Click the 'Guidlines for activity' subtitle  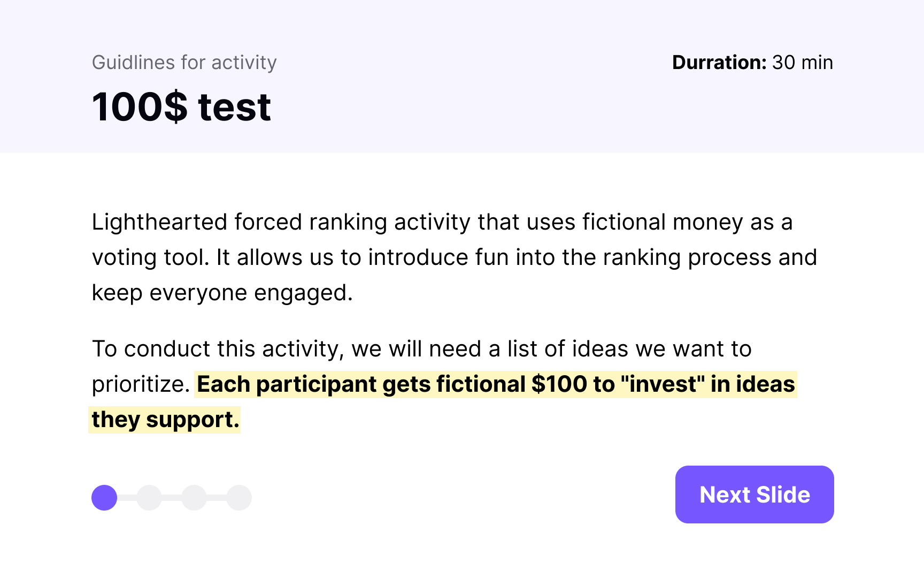pyautogui.click(x=184, y=63)
